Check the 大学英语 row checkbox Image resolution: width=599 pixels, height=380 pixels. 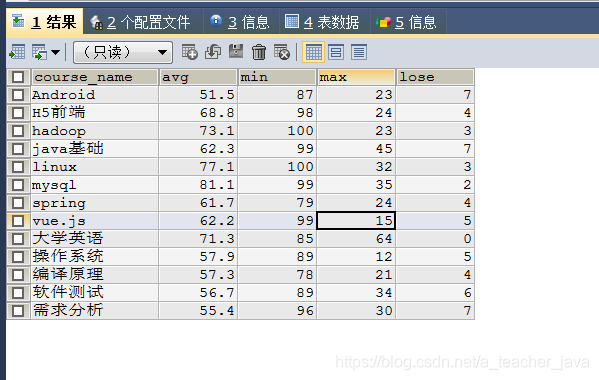coord(18,239)
